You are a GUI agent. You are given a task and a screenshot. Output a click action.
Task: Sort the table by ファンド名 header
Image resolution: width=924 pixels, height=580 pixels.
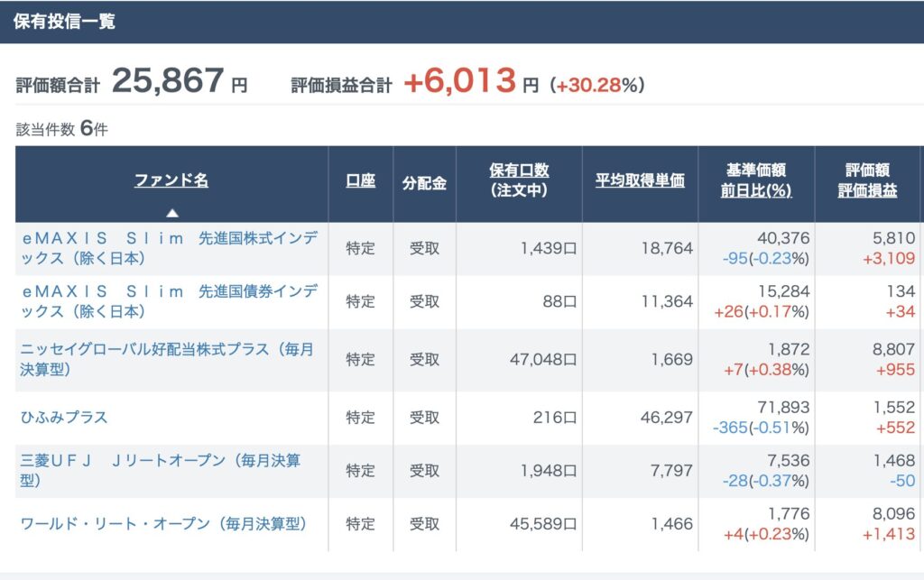tap(171, 180)
